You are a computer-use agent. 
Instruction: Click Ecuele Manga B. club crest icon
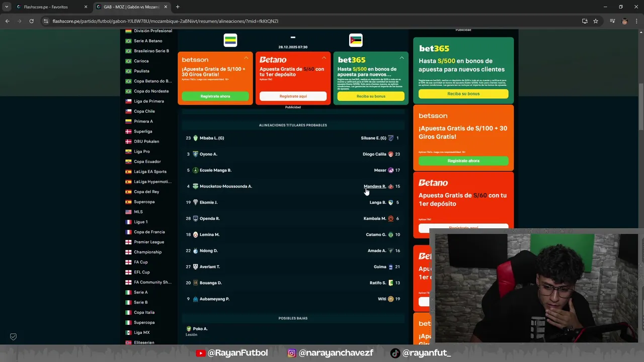[196, 170]
